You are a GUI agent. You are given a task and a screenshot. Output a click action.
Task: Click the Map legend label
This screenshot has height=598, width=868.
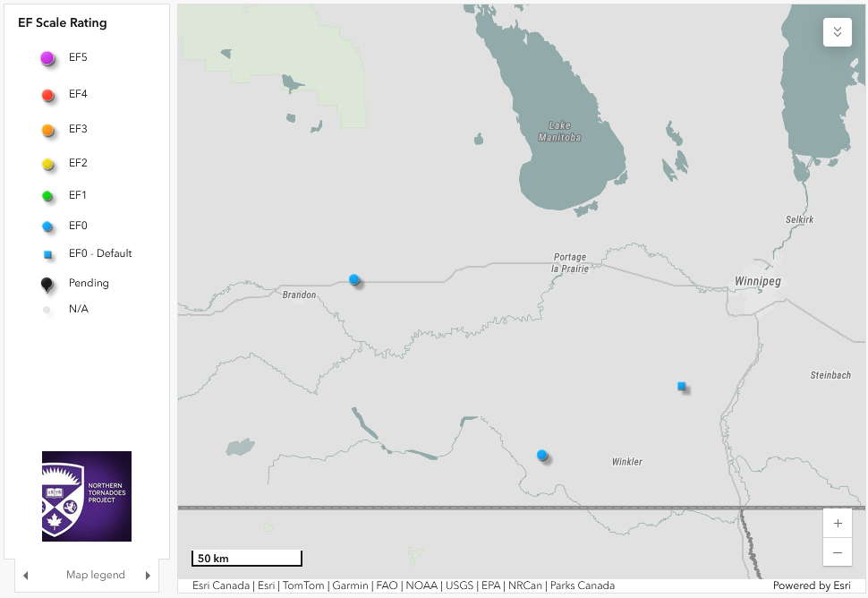[95, 575]
